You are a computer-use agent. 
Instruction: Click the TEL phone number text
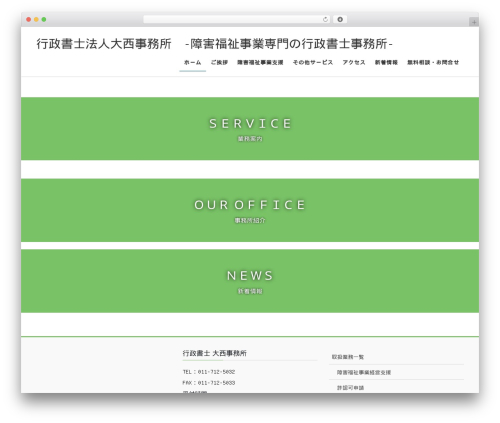point(209,372)
